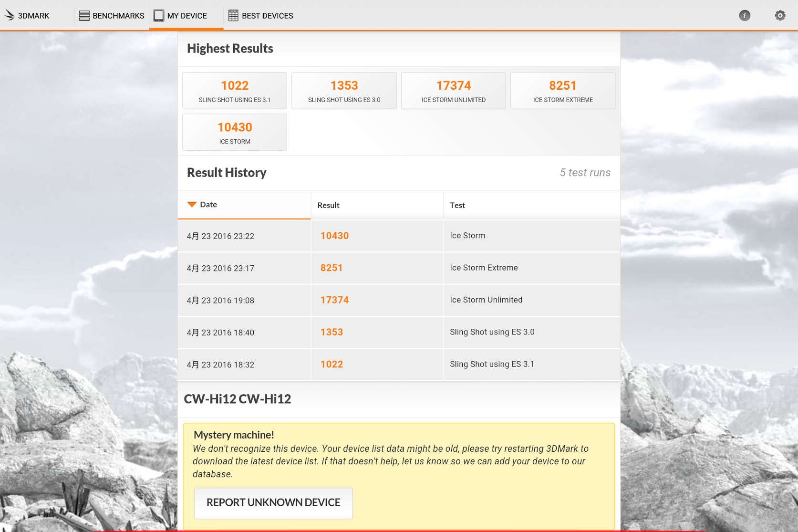Select the 4月 23 2016 23:17 row date
Image resolution: width=798 pixels, height=532 pixels.
pyautogui.click(x=220, y=268)
